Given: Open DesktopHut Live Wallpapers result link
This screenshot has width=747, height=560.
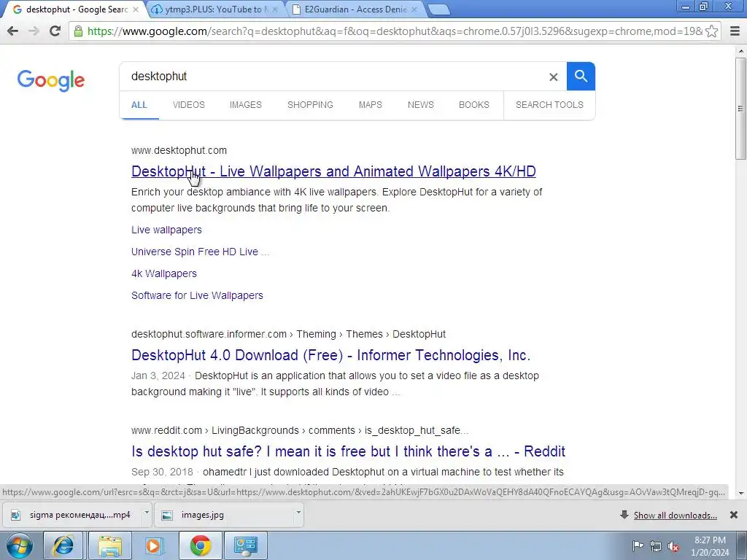Looking at the screenshot, I should [x=333, y=171].
